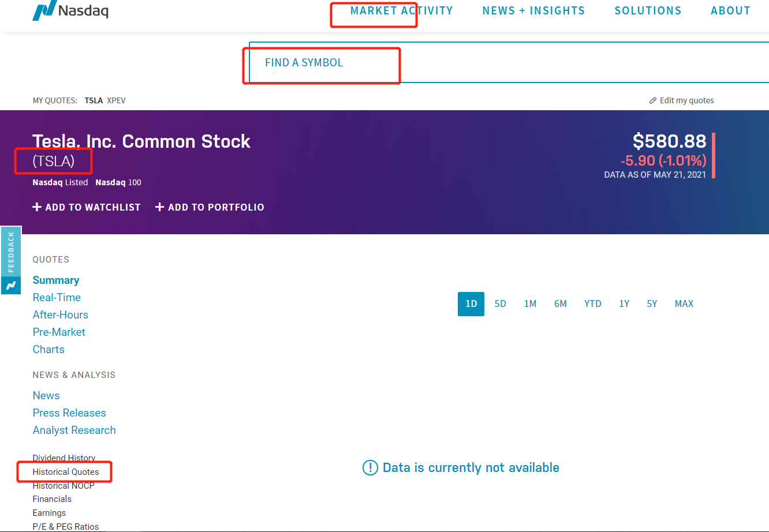Open the Press Releases link
This screenshot has height=532, width=769.
click(69, 413)
